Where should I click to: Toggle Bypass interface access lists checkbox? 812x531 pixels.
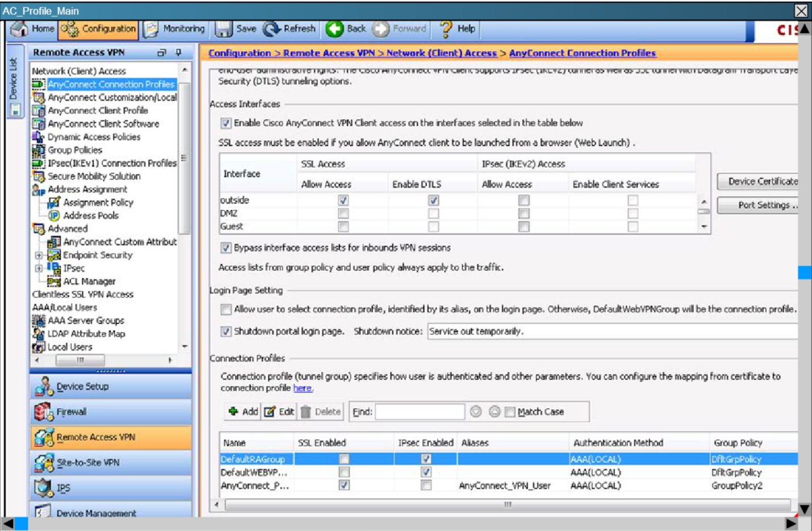pos(226,248)
